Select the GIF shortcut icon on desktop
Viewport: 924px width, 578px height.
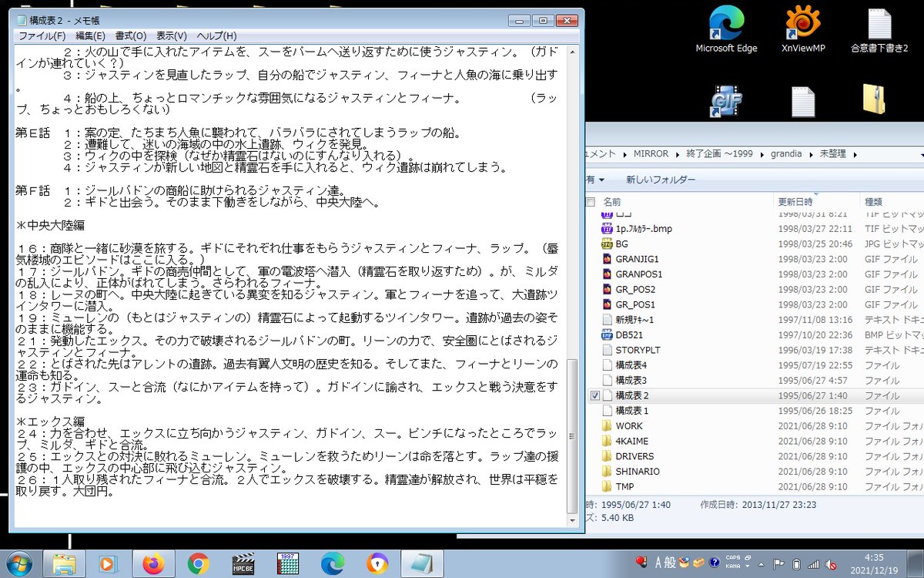(726, 102)
